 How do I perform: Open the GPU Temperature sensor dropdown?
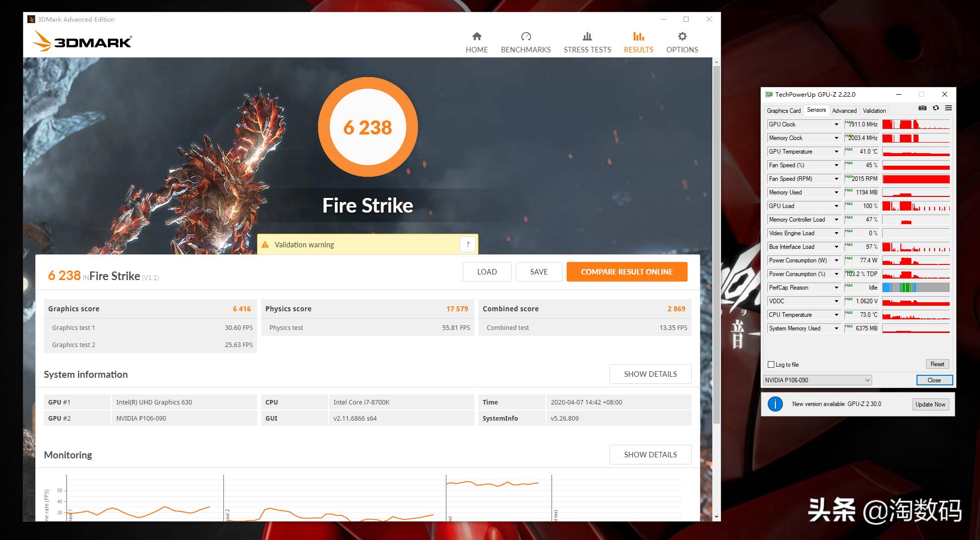(x=836, y=152)
